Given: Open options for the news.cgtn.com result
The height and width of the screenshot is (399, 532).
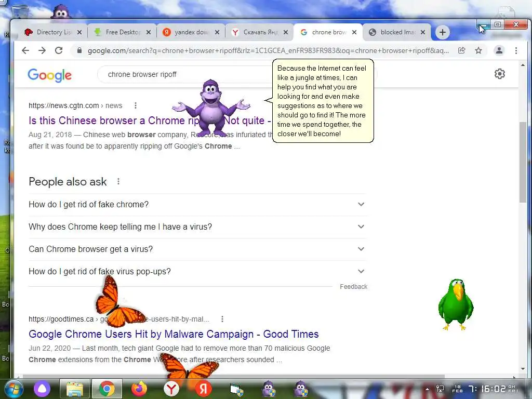Looking at the screenshot, I should click(x=136, y=105).
